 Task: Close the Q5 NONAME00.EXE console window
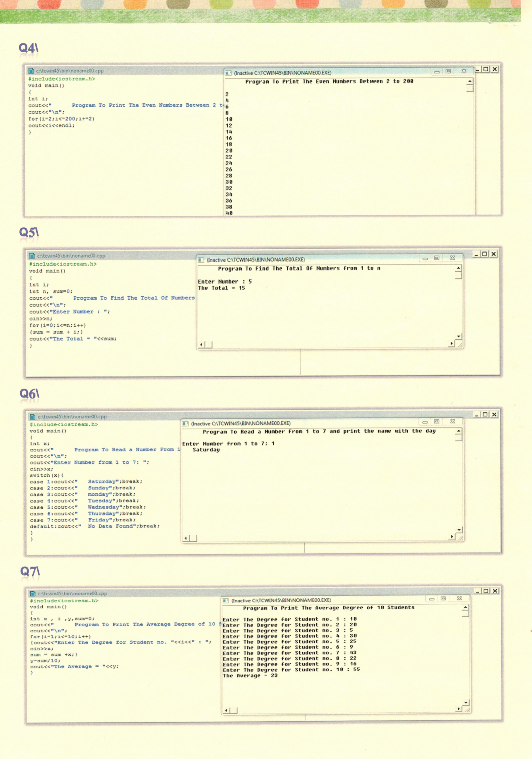click(452, 258)
